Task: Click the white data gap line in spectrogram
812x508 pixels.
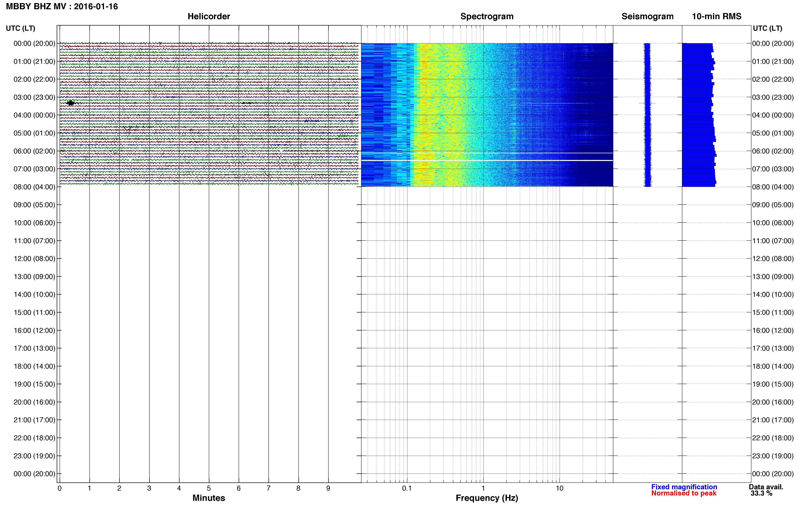Action: pyautogui.click(x=487, y=161)
